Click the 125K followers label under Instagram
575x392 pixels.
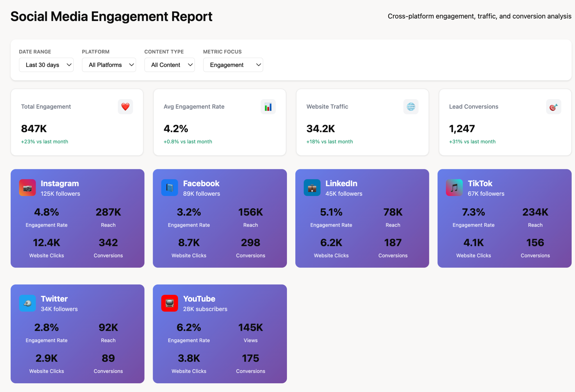(x=60, y=193)
